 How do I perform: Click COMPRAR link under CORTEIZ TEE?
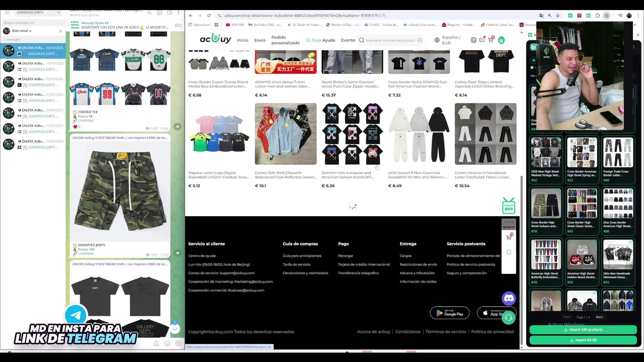click(86, 121)
